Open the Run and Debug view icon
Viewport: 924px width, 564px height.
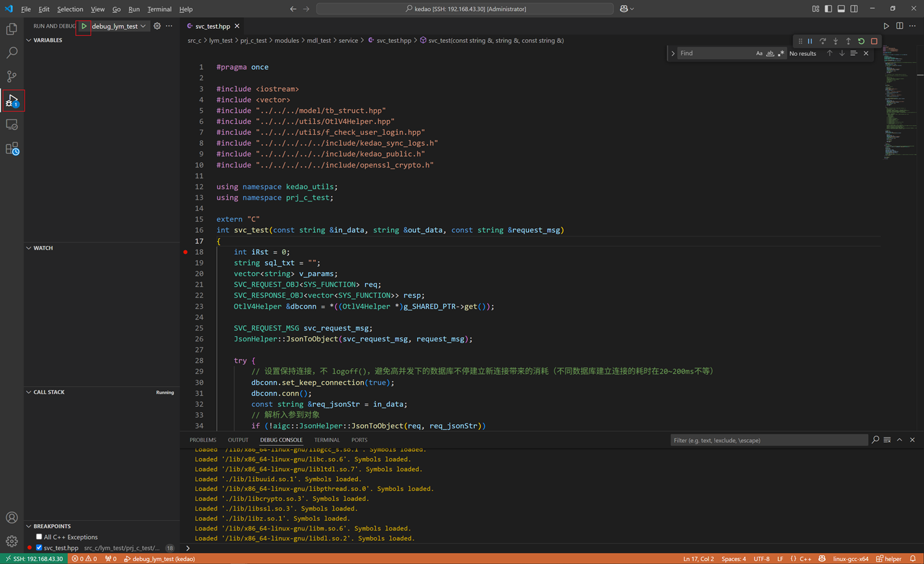point(12,100)
